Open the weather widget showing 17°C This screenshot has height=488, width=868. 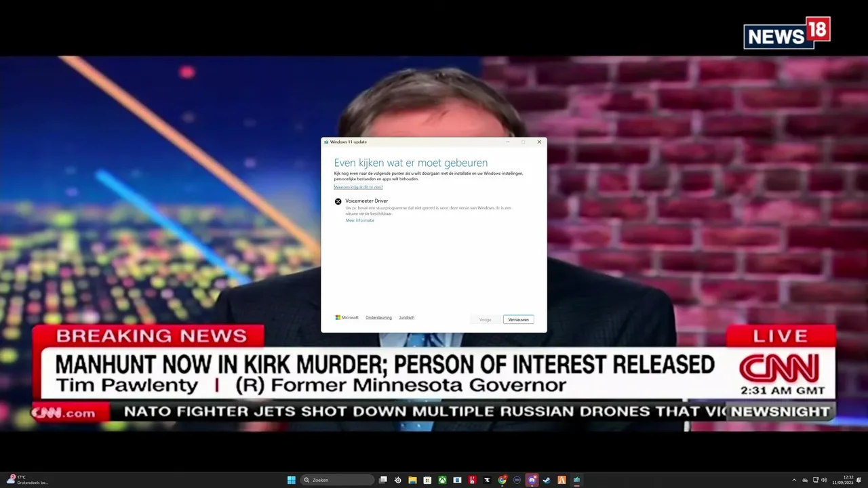tap(26, 480)
